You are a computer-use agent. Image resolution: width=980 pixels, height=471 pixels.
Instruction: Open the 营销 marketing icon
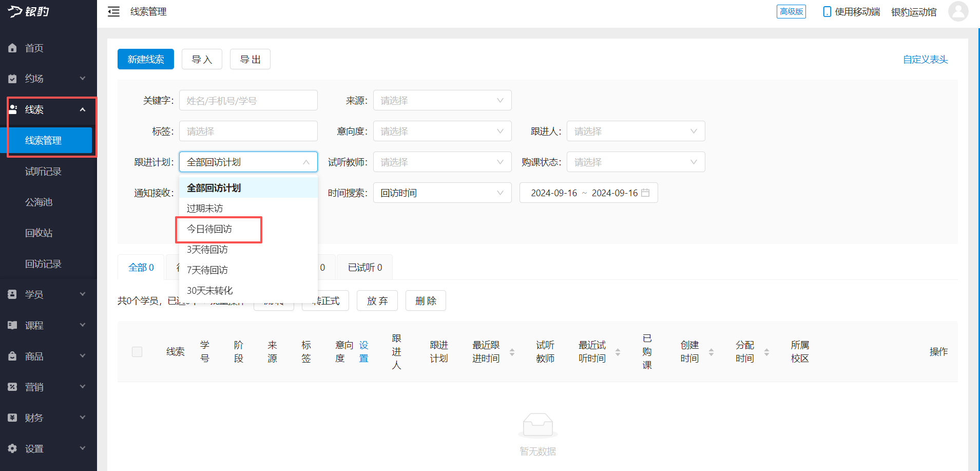coord(12,386)
